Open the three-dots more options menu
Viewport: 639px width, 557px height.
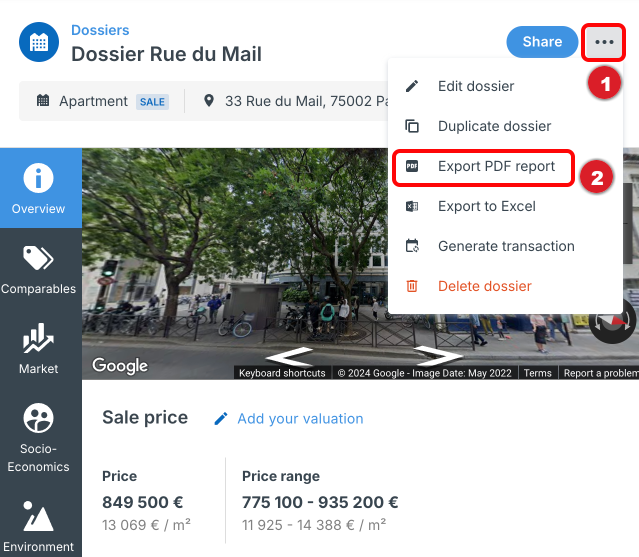pyautogui.click(x=604, y=42)
